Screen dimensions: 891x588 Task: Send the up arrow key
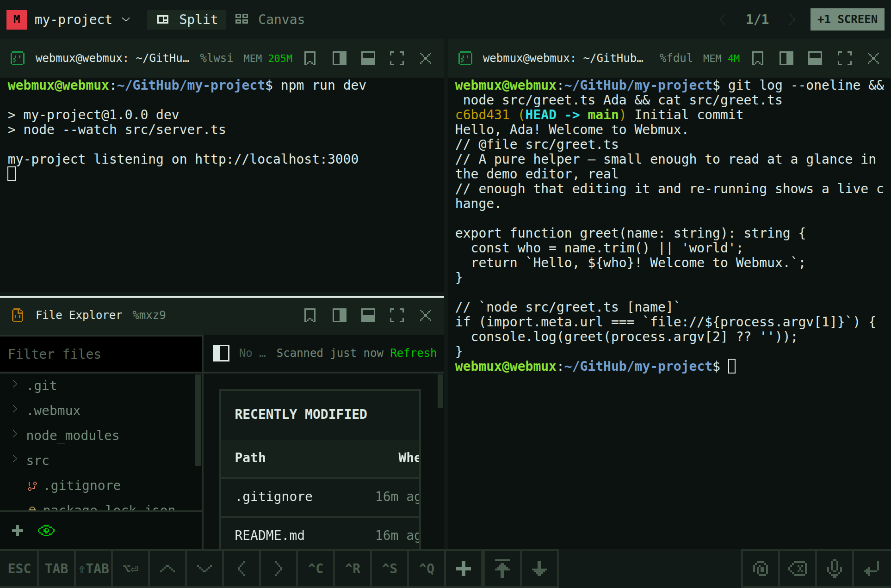click(167, 569)
